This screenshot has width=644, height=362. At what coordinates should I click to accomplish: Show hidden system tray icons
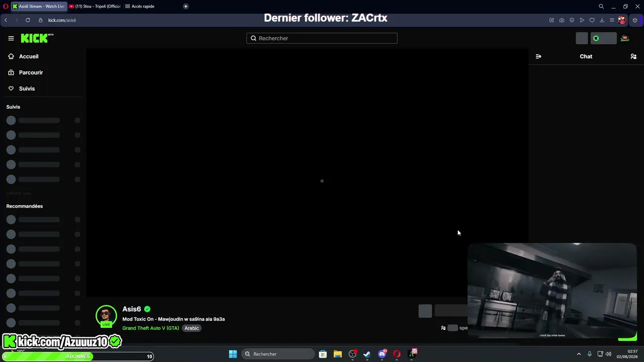[579, 354]
